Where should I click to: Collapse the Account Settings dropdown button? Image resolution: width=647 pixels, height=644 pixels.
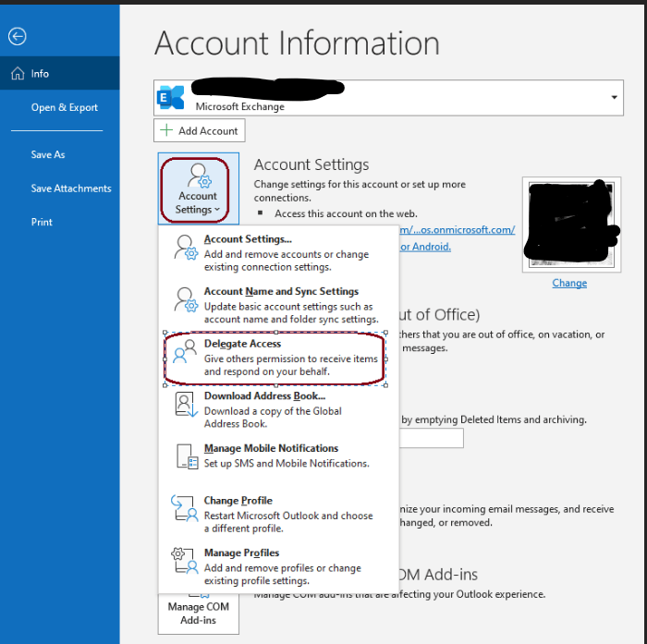[198, 188]
